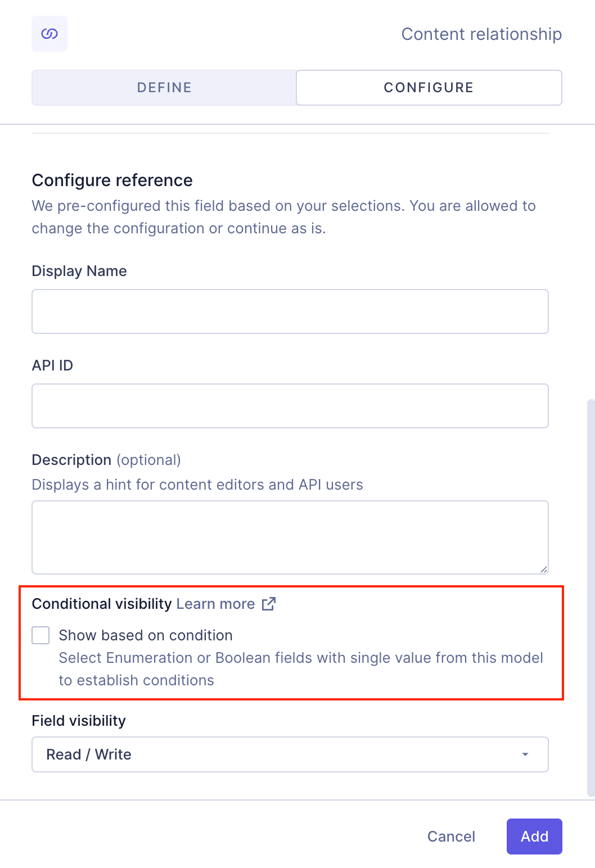Click the Description text area

point(290,537)
